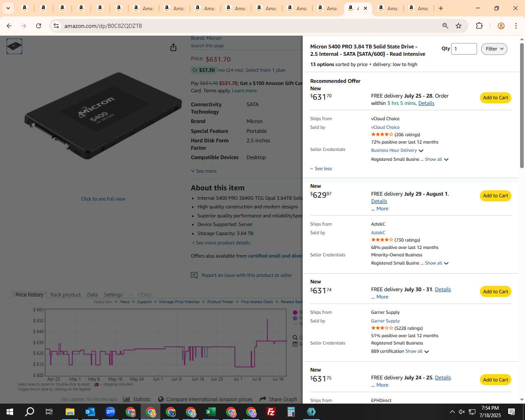Open the browser extensions puzzle icon

point(479,26)
